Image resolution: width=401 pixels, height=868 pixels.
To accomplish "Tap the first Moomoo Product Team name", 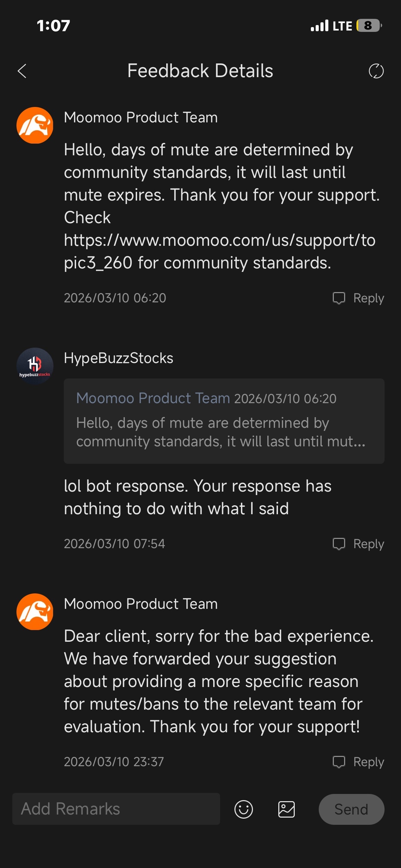I will coord(141,118).
